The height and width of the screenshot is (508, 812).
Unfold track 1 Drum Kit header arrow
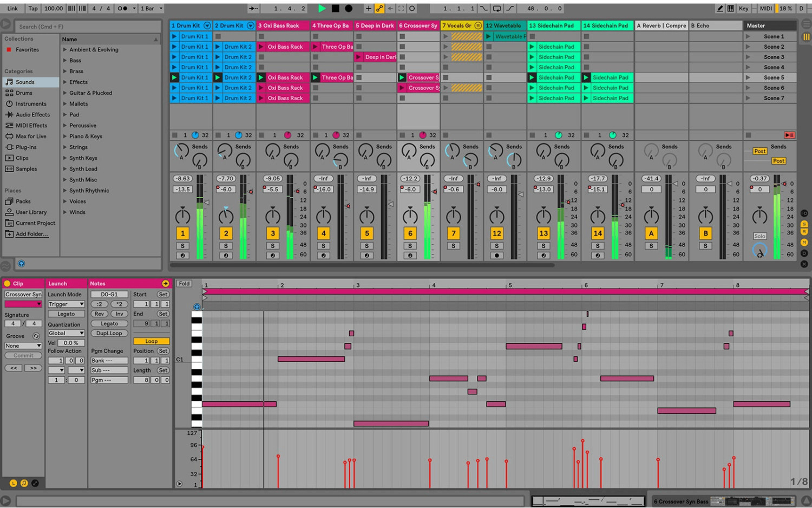click(207, 25)
